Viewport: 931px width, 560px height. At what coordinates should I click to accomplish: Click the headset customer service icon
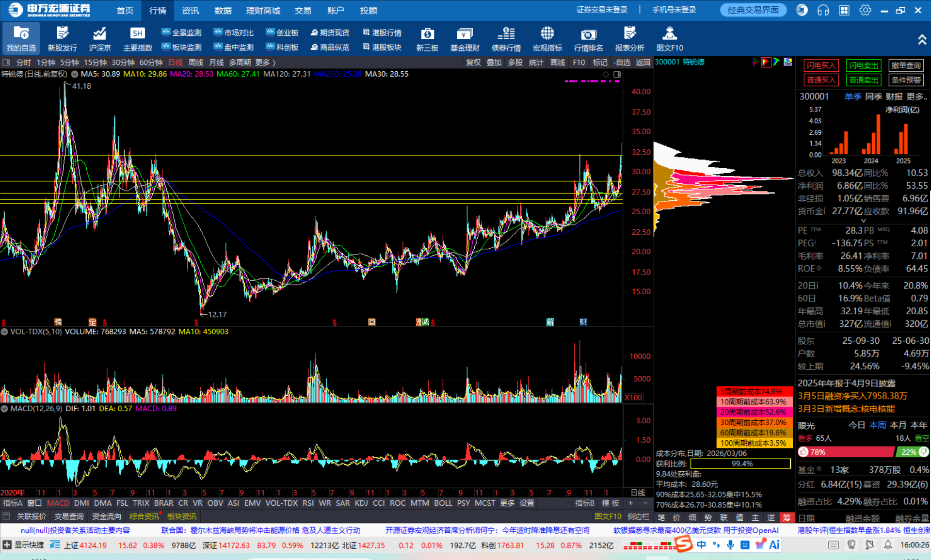[823, 10]
